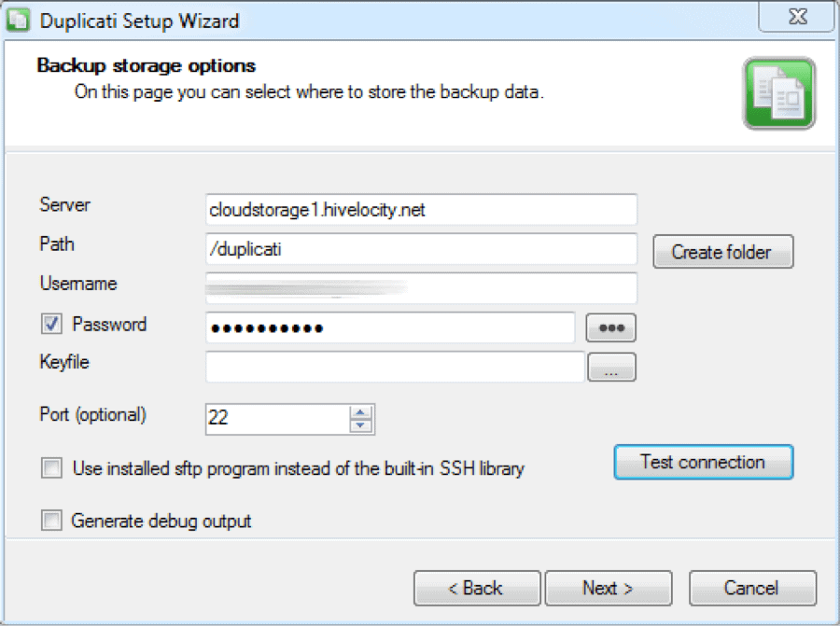840x626 pixels.
Task: Select the Keyfile text box
Action: [395, 367]
